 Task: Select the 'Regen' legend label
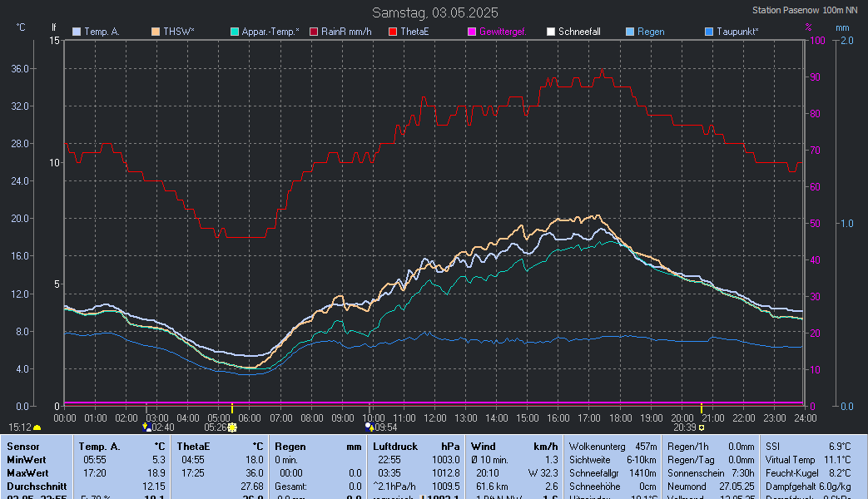click(x=651, y=32)
